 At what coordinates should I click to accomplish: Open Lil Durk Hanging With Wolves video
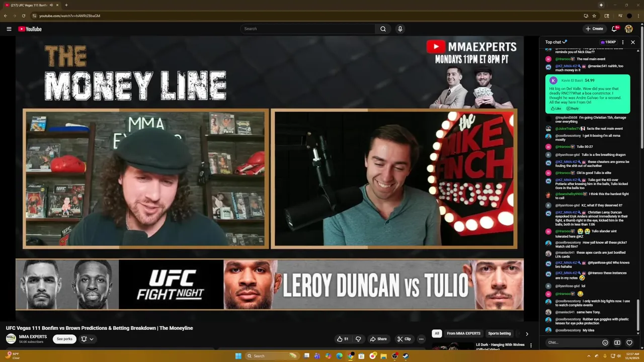pos(500,346)
